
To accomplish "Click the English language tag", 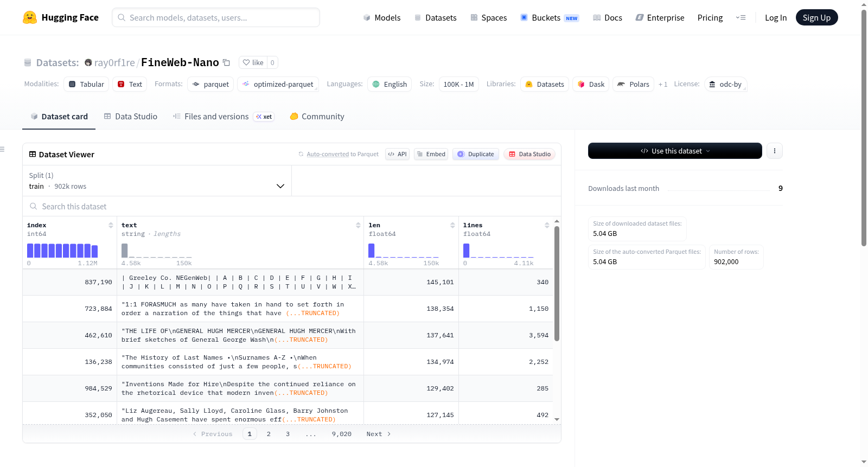I will tap(390, 84).
